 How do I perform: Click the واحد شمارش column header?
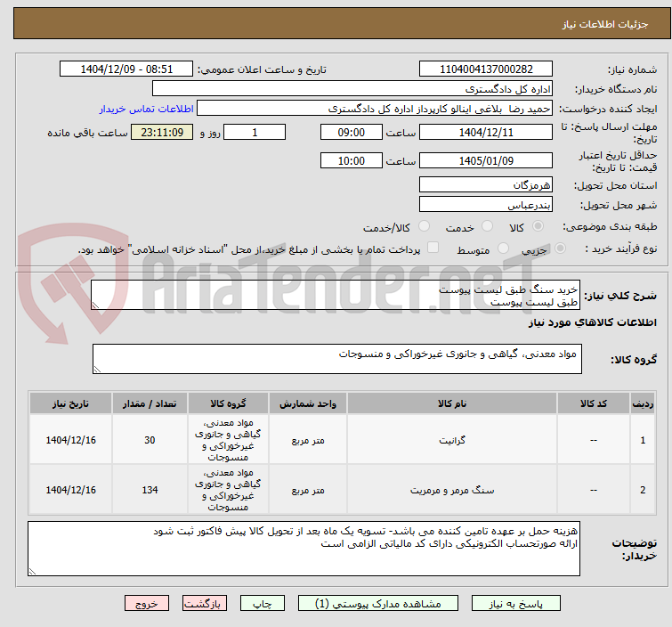(x=308, y=403)
